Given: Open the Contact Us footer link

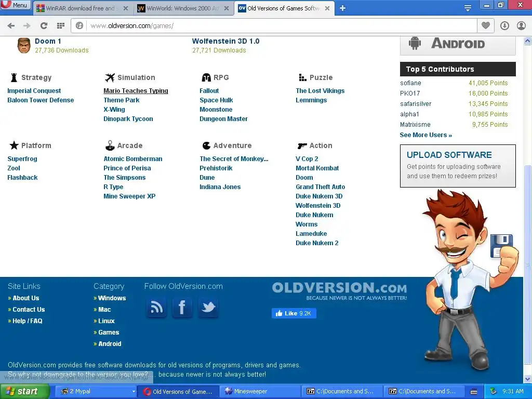Looking at the screenshot, I should pos(29,310).
